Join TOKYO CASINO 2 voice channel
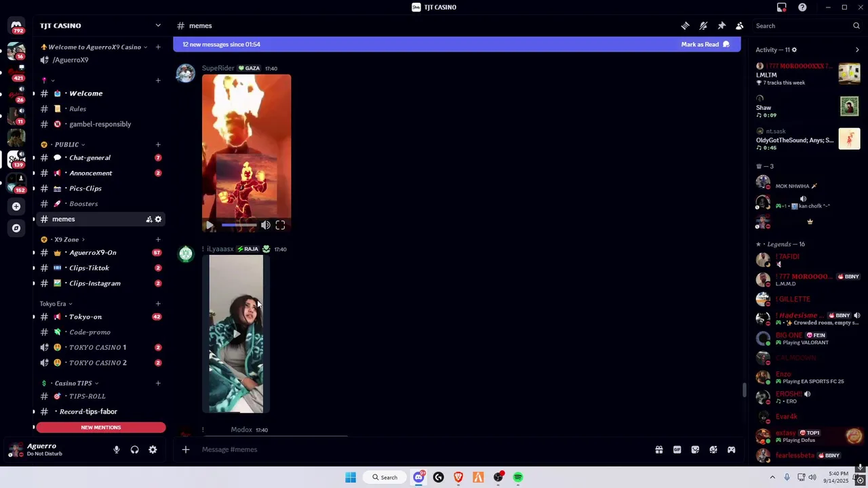 pyautogui.click(x=100, y=363)
